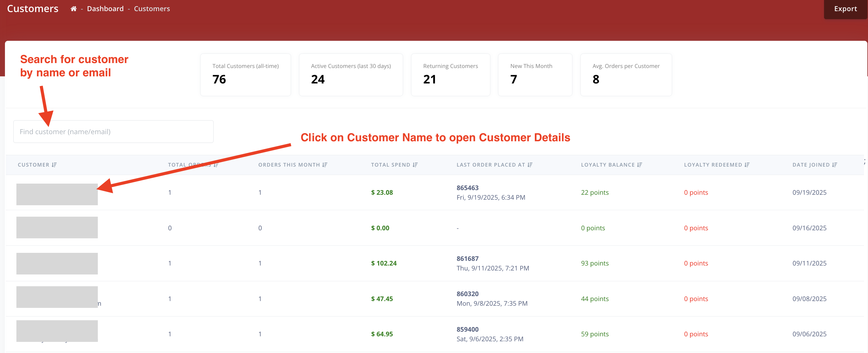Open order 860320 link
Screen dimensions: 868x353
tap(467, 294)
